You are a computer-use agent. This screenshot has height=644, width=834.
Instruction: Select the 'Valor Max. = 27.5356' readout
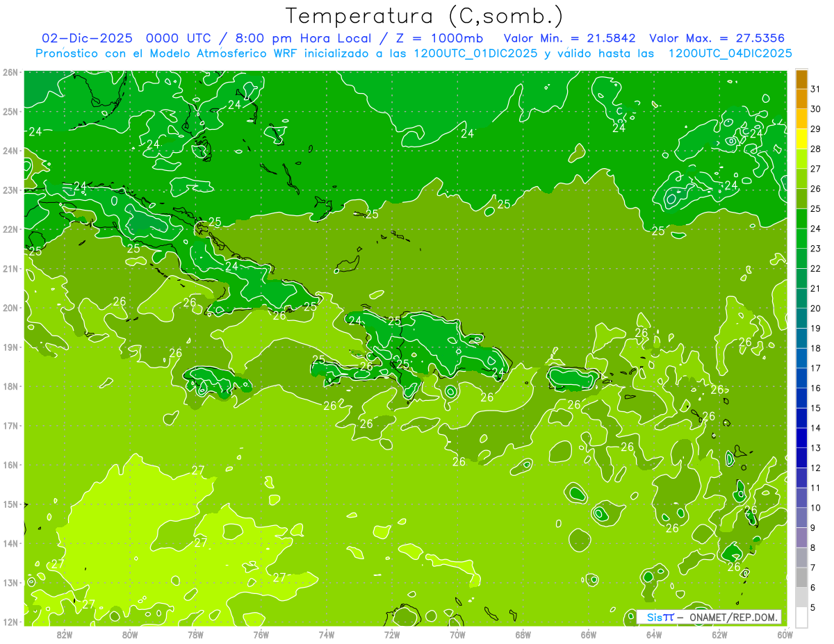[717, 38]
